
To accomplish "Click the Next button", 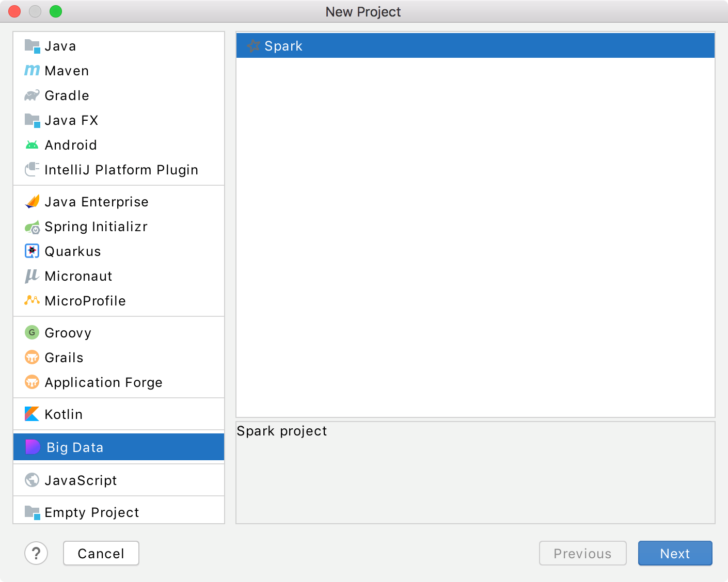I will point(675,553).
